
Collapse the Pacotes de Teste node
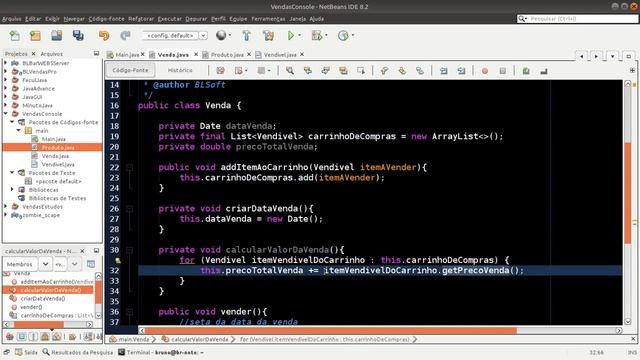[12, 173]
